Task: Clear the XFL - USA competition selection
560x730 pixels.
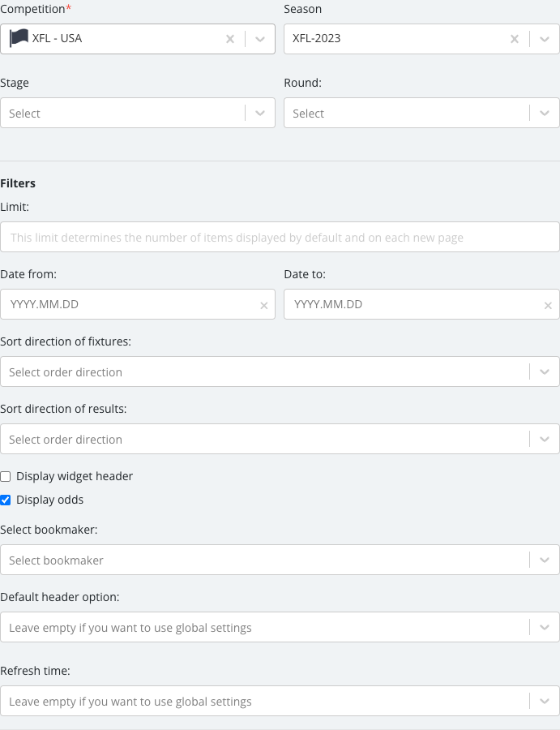Action: tap(230, 39)
